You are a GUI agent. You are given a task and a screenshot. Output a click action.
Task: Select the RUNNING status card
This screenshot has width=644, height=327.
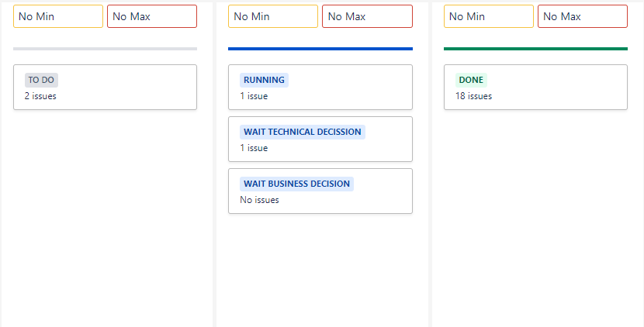pyautogui.click(x=320, y=87)
